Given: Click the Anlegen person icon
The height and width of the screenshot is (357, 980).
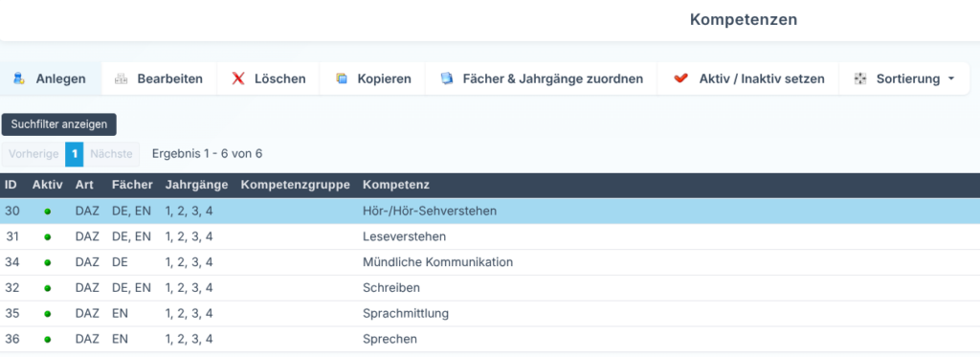Looking at the screenshot, I should (19, 78).
